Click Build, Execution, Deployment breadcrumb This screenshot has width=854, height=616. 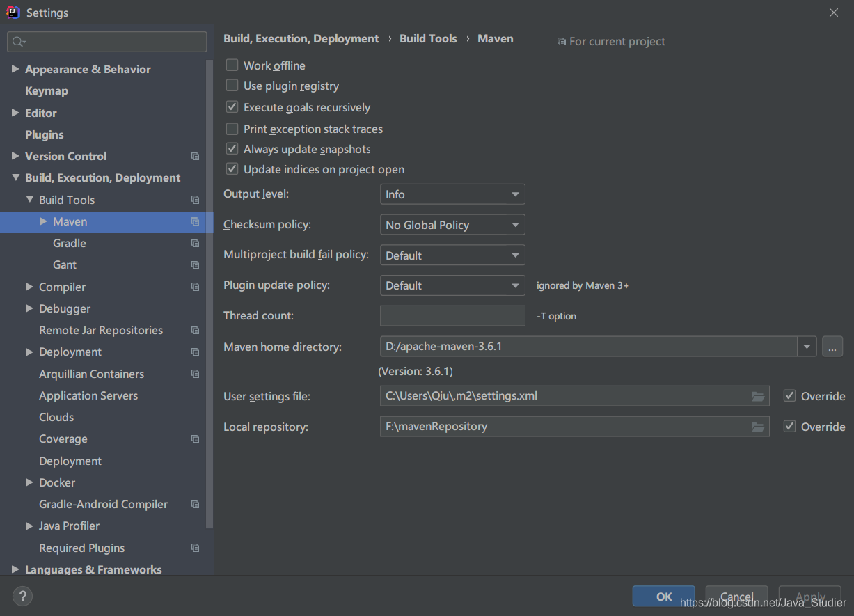point(301,39)
